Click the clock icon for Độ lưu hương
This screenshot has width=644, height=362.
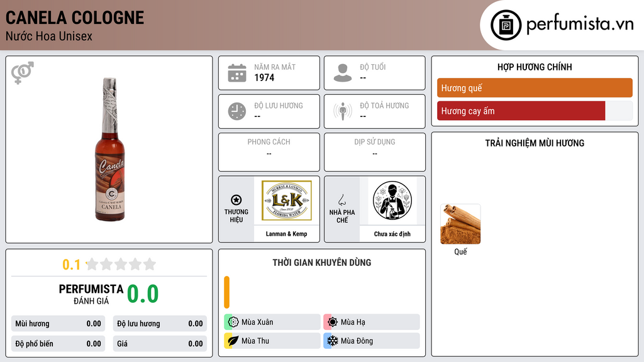(x=237, y=111)
